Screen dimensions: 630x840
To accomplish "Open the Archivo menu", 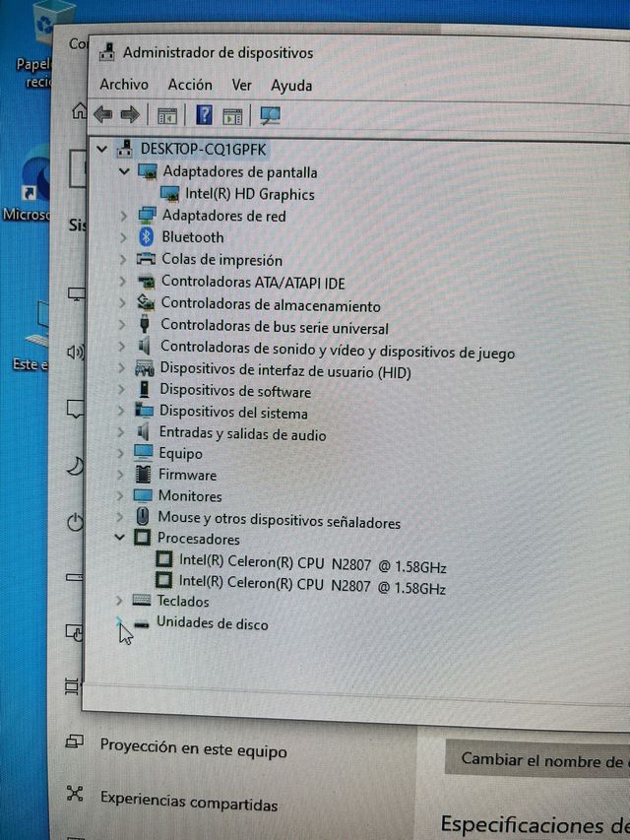I will point(124,86).
